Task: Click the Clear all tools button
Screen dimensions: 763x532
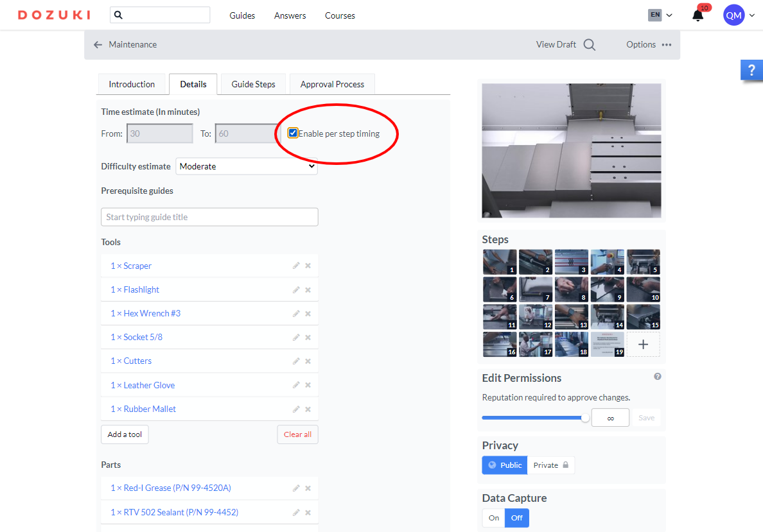Action: pos(297,434)
